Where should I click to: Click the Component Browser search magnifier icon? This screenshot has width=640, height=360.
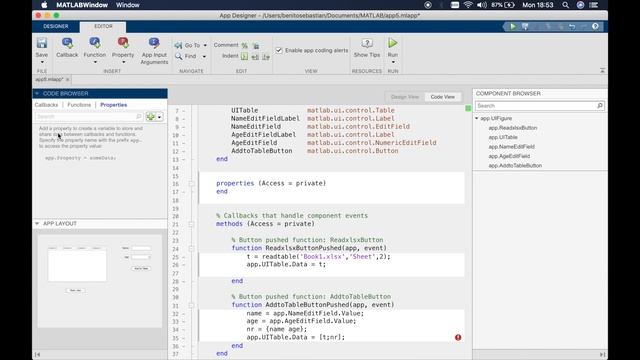tap(600, 106)
